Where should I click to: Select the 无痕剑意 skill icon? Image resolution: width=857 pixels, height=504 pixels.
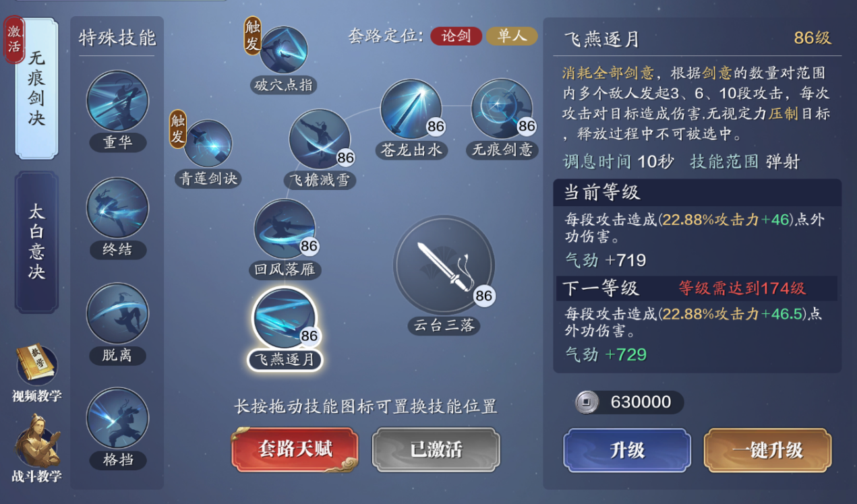click(x=502, y=109)
